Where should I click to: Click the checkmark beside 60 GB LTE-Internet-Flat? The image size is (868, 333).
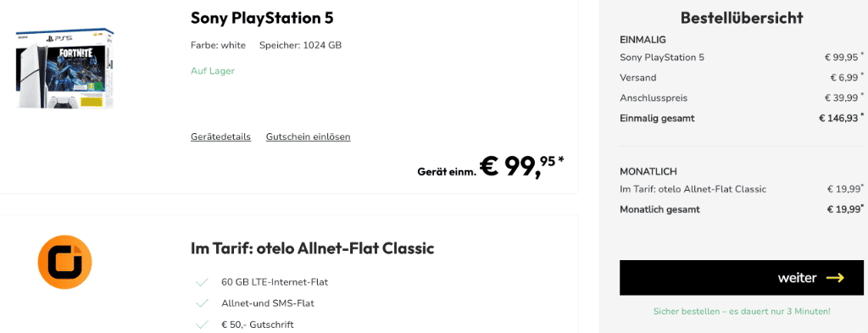click(x=202, y=283)
